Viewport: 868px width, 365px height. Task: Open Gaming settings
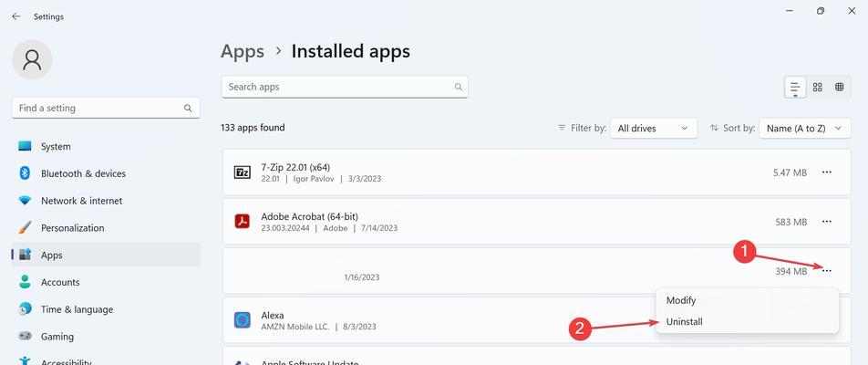pos(106,336)
